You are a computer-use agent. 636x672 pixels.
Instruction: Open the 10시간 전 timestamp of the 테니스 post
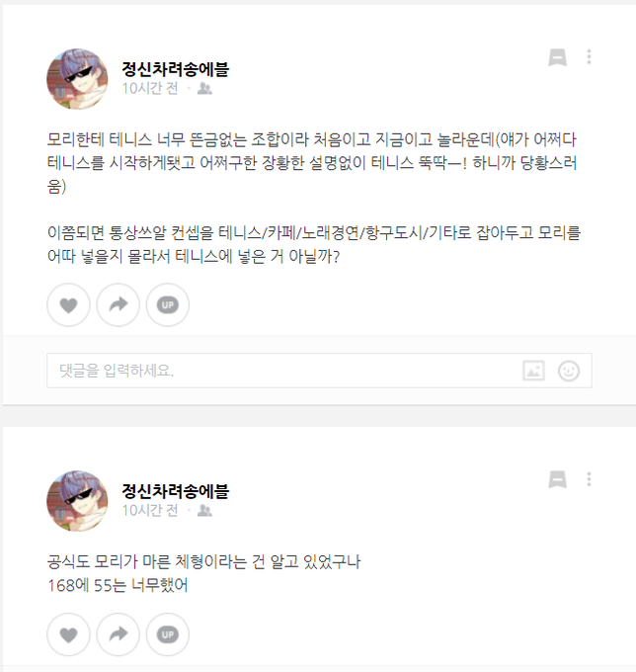click(150, 89)
